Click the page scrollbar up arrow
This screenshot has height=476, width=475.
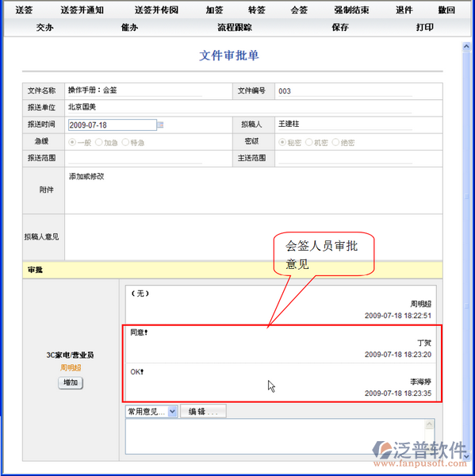pyautogui.click(x=466, y=47)
